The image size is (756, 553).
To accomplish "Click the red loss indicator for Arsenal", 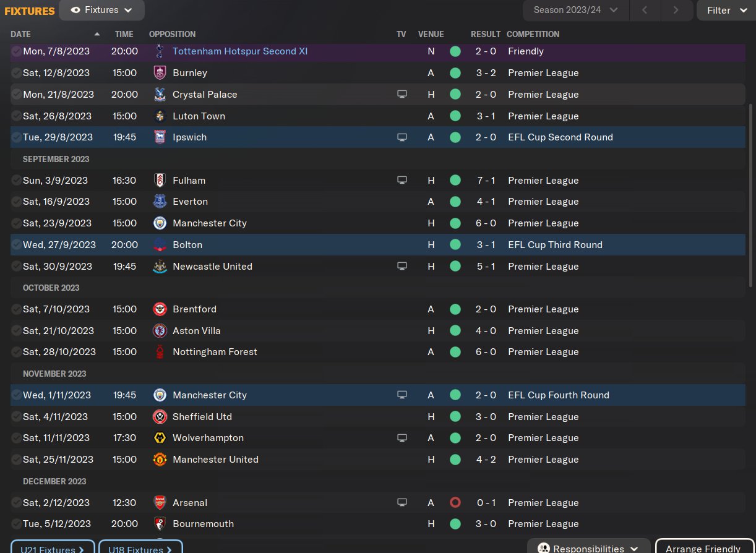I will pos(455,503).
